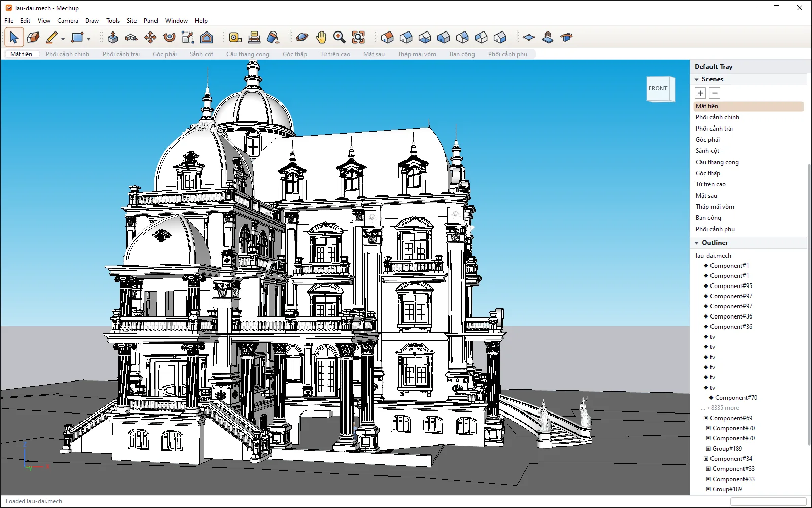812x508 pixels.
Task: Expand Component#69 in the Outliner
Action: coord(706,418)
